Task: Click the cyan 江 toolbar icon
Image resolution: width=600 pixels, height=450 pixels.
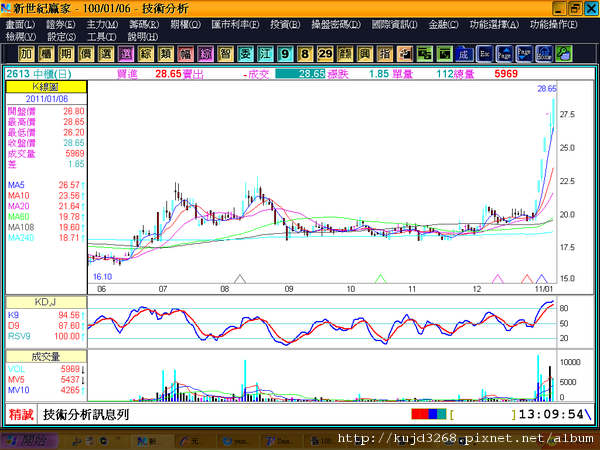Action: pos(265,54)
